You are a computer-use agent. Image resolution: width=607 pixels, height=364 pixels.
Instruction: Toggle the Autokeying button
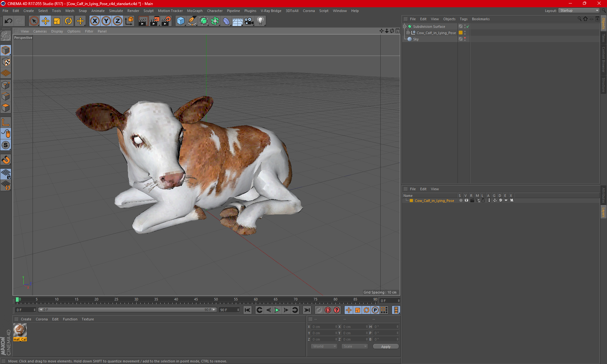328,310
